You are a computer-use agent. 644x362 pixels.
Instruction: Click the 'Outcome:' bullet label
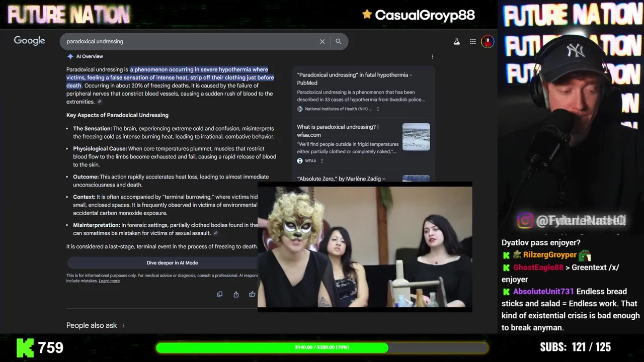pos(86,177)
